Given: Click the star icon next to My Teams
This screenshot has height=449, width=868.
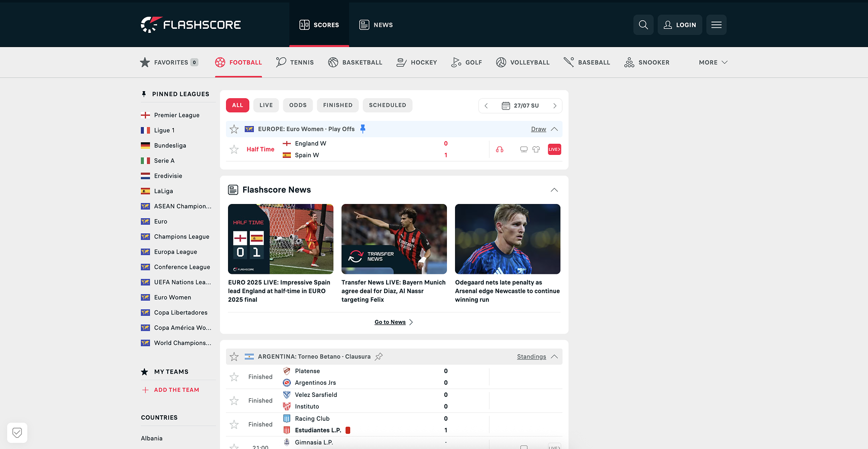Looking at the screenshot, I should pos(144,372).
